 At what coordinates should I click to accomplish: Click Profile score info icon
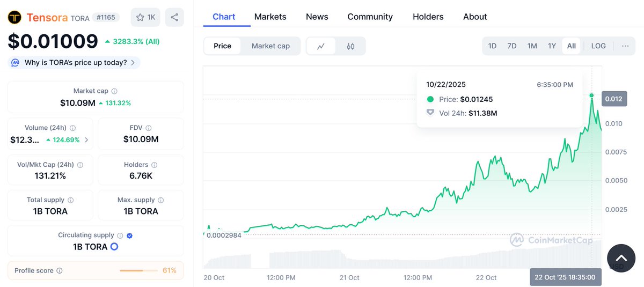60,271
